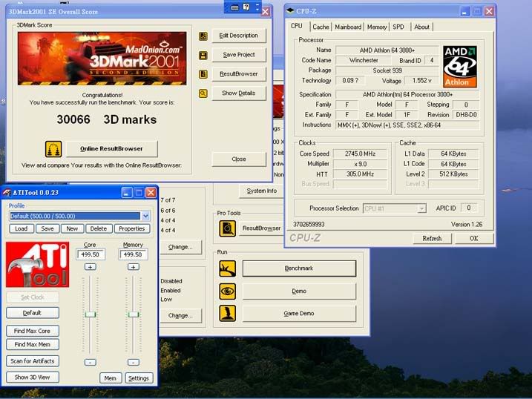Decrease Memory clock with minus button
Viewport: 532px width, 399px height.
[134, 363]
